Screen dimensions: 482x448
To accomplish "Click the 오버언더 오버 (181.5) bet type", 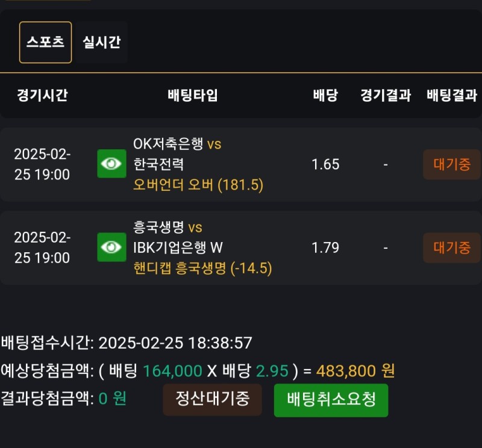I will point(198,185).
